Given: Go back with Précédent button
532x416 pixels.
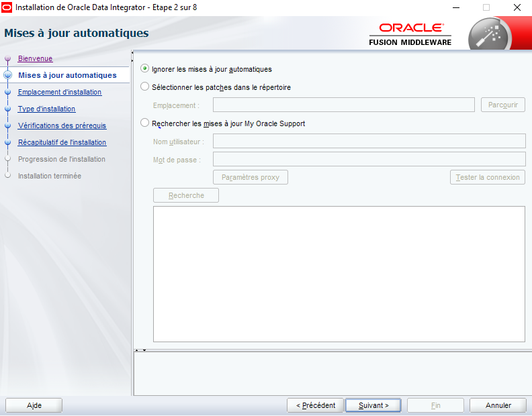Looking at the screenshot, I should point(316,405).
